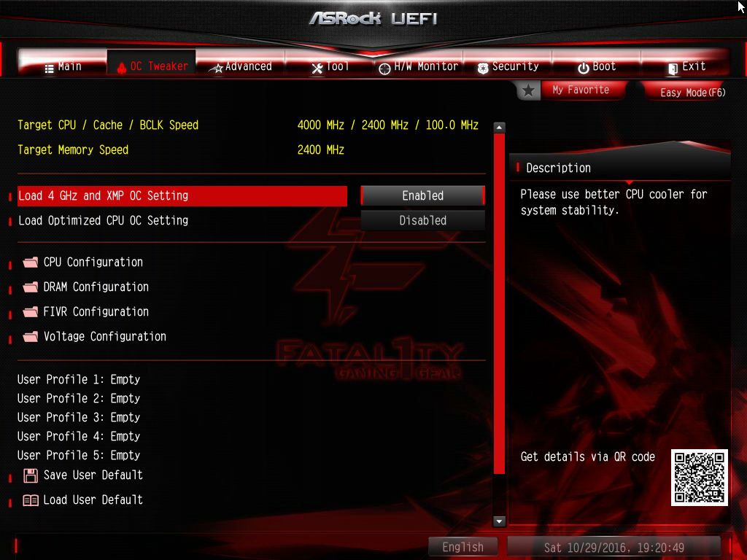
Task: Click the FIVR Configuration folder icon
Action: click(x=31, y=311)
